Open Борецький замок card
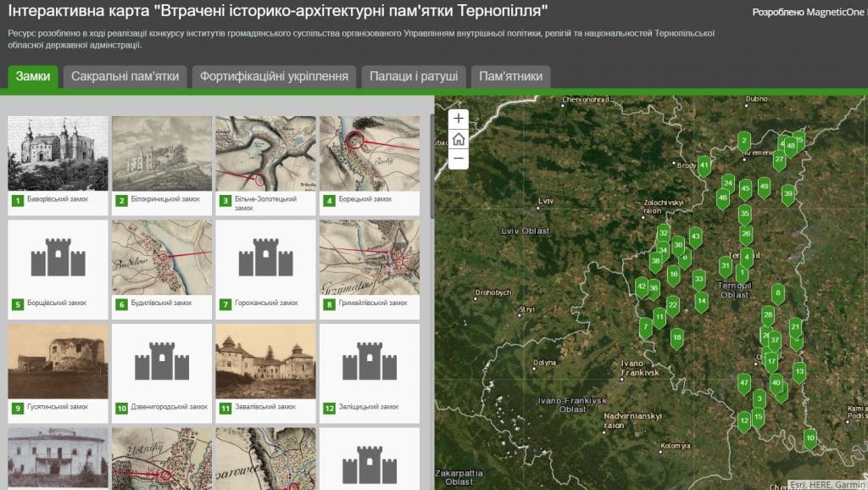868x490 pixels. tap(370, 165)
